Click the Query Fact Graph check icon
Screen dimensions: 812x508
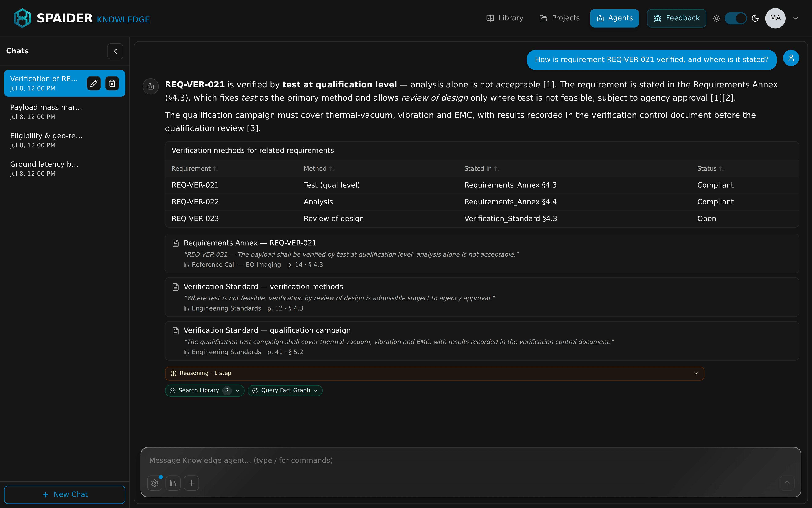tap(255, 390)
